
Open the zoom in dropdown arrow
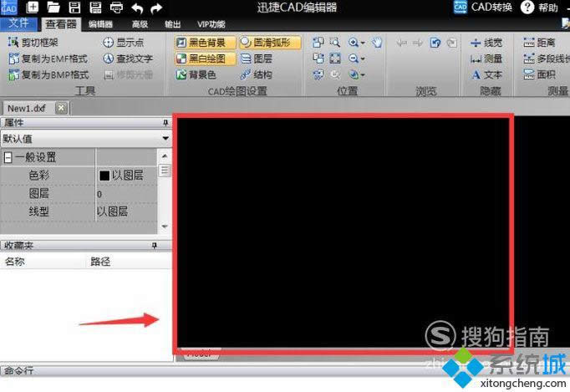[363, 43]
